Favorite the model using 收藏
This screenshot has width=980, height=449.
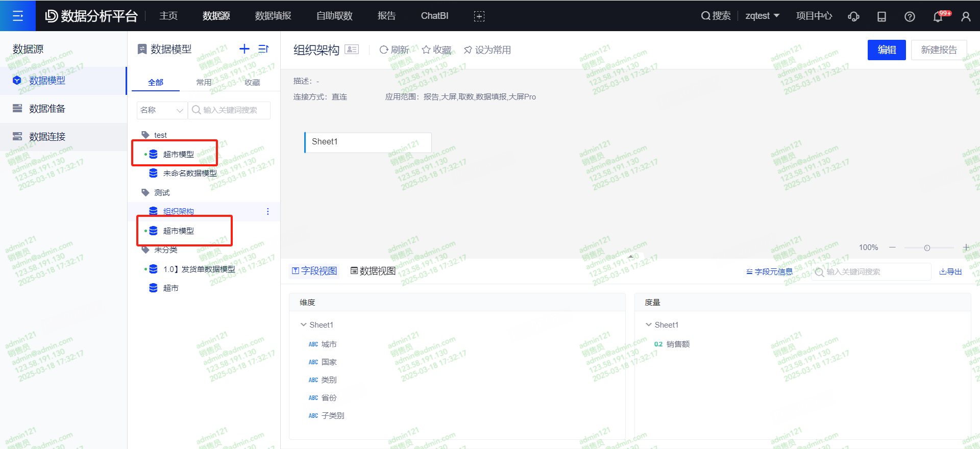[x=436, y=50]
